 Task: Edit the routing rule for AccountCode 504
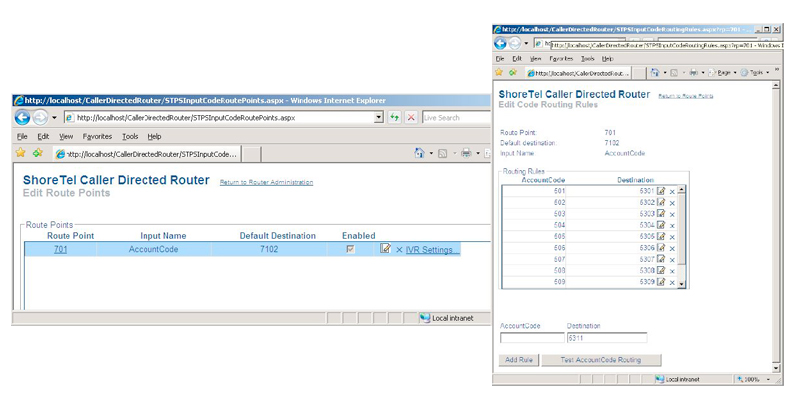coord(661,224)
